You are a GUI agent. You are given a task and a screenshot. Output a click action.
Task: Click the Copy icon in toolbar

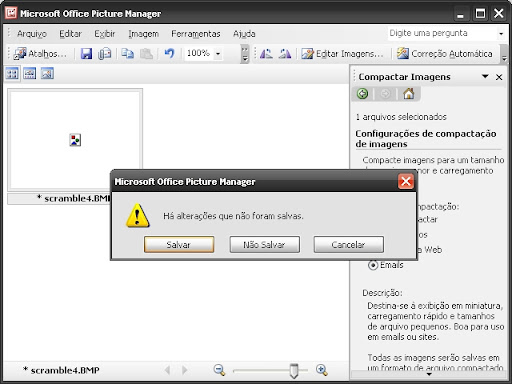tap(127, 54)
